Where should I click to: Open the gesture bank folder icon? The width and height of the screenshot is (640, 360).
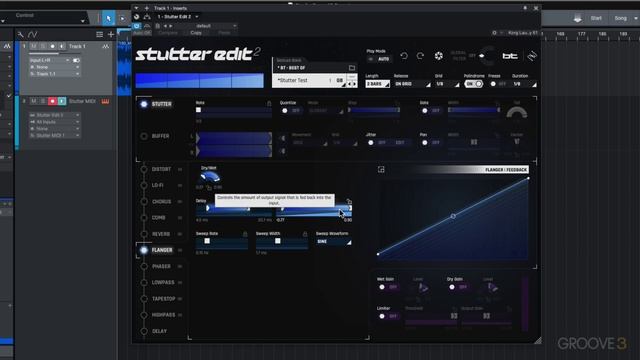(x=352, y=68)
